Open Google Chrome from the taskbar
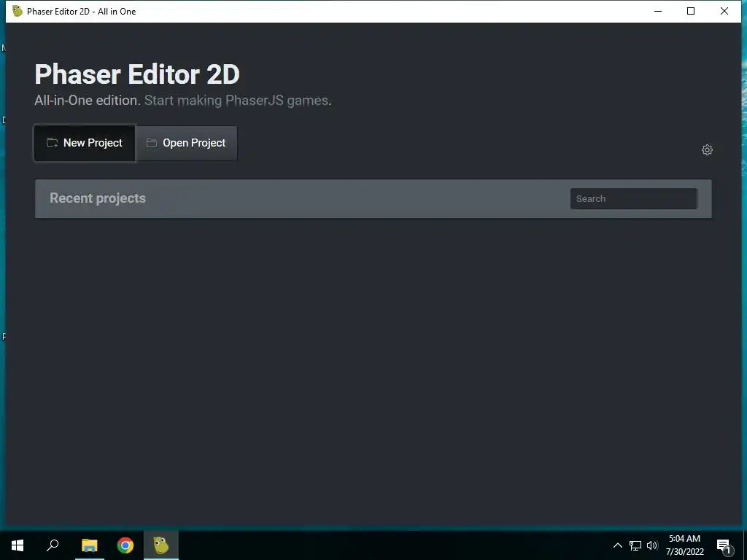The image size is (747, 560). pyautogui.click(x=125, y=545)
